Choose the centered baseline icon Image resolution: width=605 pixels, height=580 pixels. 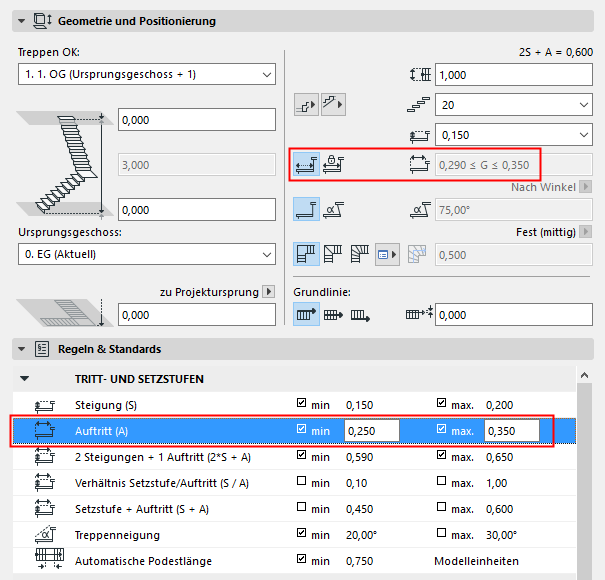coord(335,315)
